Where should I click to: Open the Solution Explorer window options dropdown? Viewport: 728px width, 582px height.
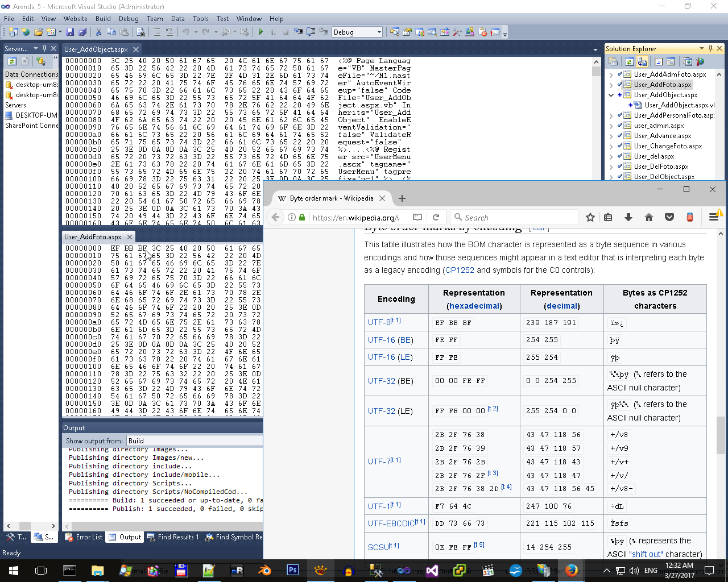(x=702, y=48)
